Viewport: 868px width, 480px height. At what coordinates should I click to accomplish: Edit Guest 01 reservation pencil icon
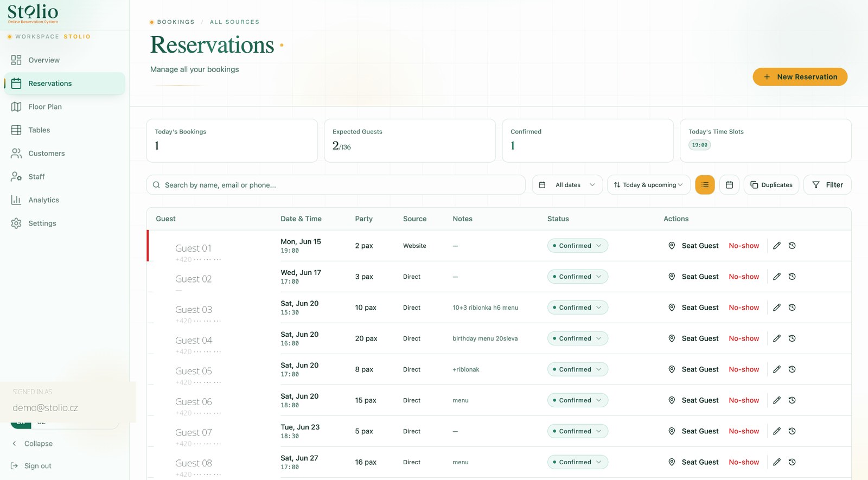click(x=777, y=246)
